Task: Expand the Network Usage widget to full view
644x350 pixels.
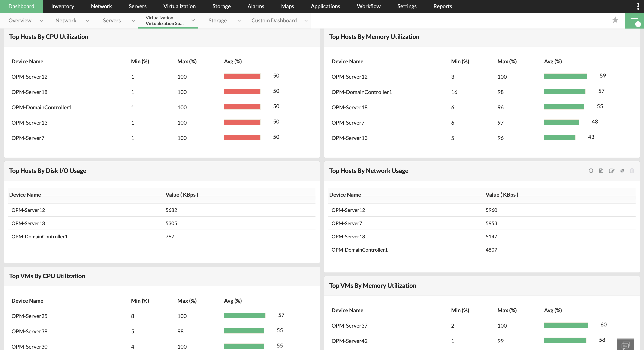Action: point(622,171)
